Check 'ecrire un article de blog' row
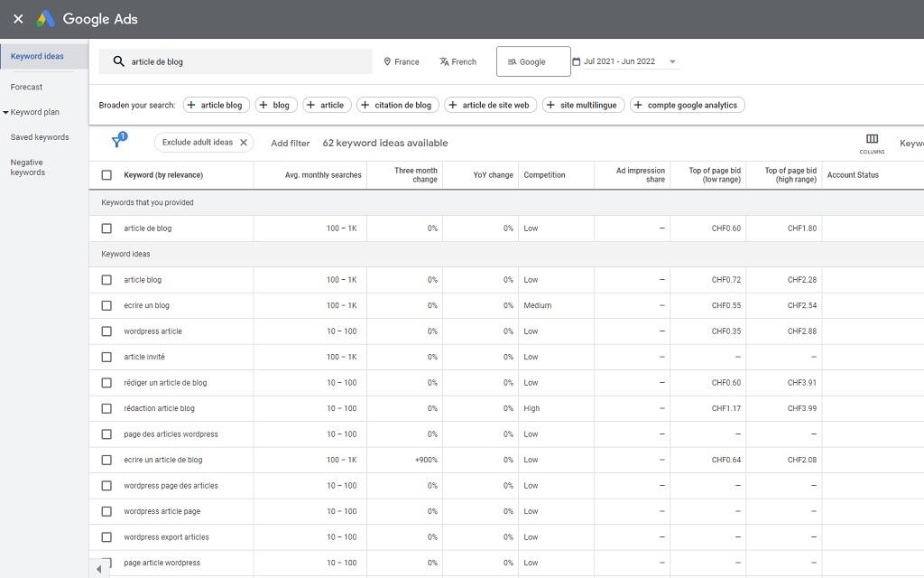This screenshot has width=924, height=578. (106, 460)
